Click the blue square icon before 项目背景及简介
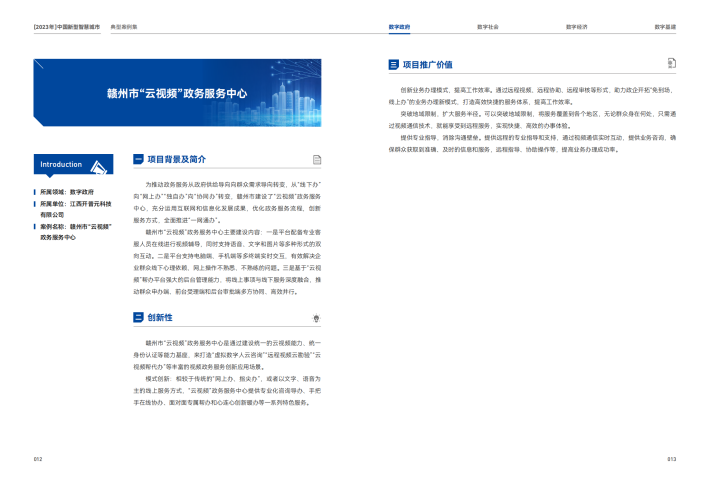Image resolution: width=710 pixels, height=481 pixels. (138, 159)
